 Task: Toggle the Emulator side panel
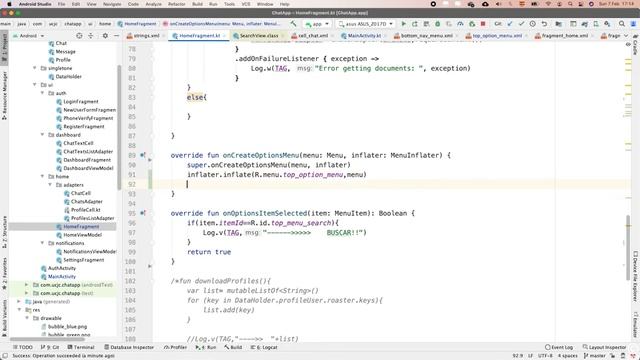[x=636, y=324]
